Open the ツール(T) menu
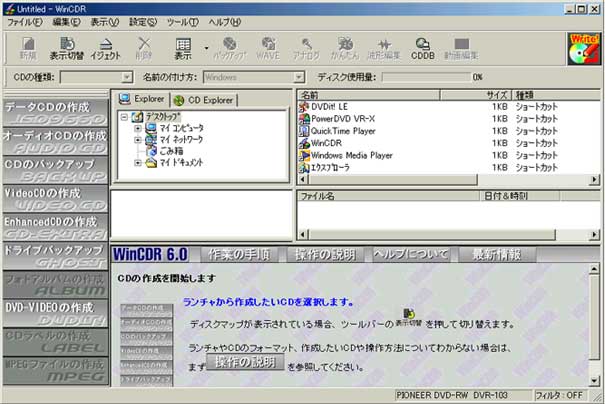605x404 pixels. point(183,22)
